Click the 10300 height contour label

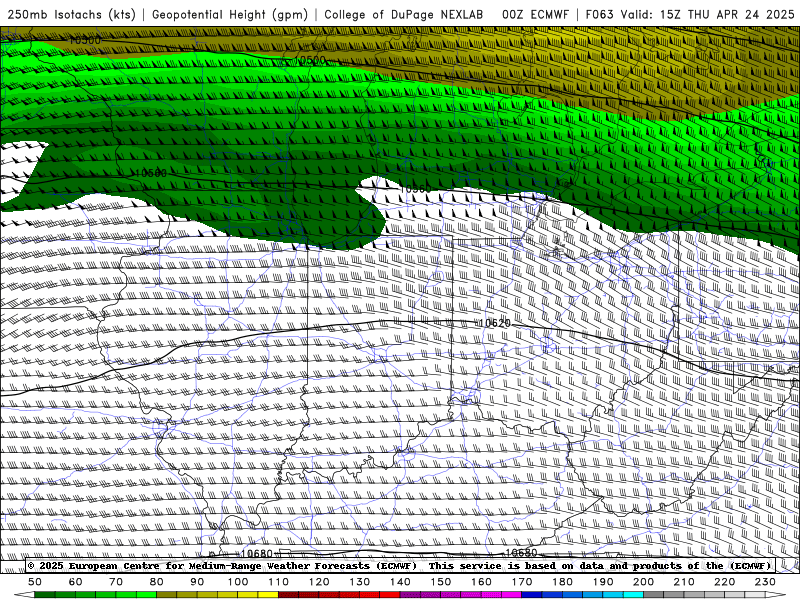[x=84, y=40]
